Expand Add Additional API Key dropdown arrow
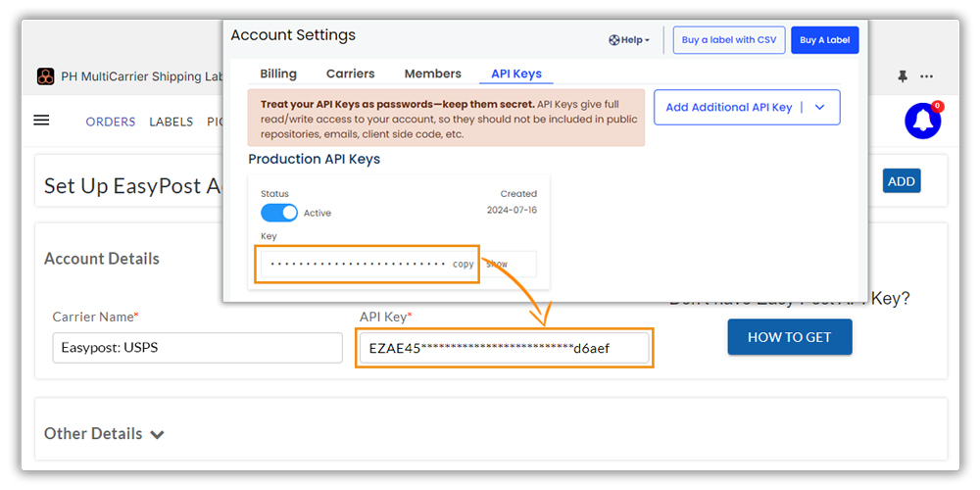 [x=820, y=108]
